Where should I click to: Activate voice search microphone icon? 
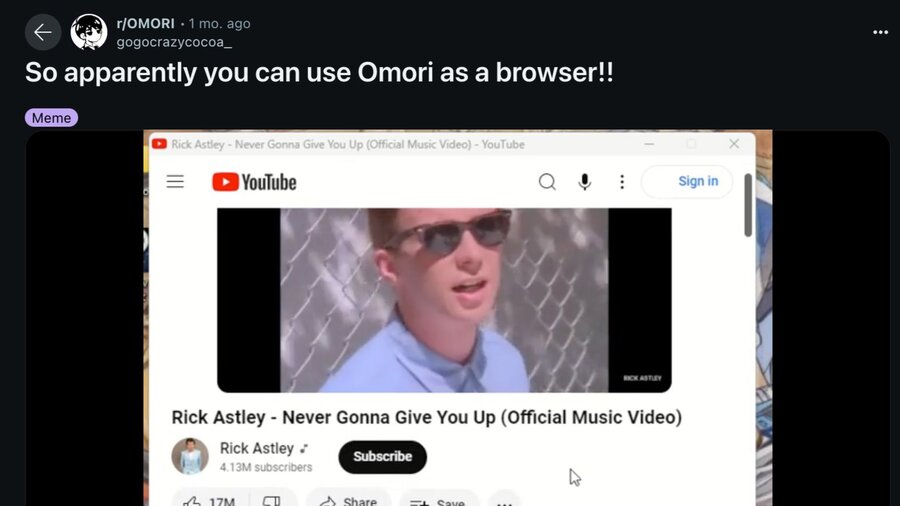(x=584, y=182)
